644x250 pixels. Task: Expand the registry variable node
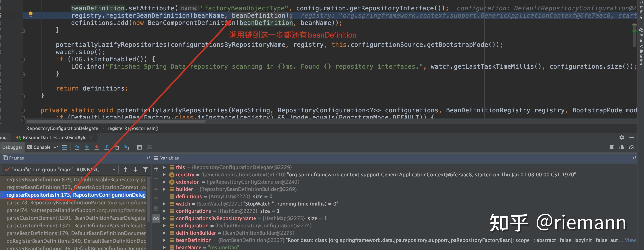[164, 175]
